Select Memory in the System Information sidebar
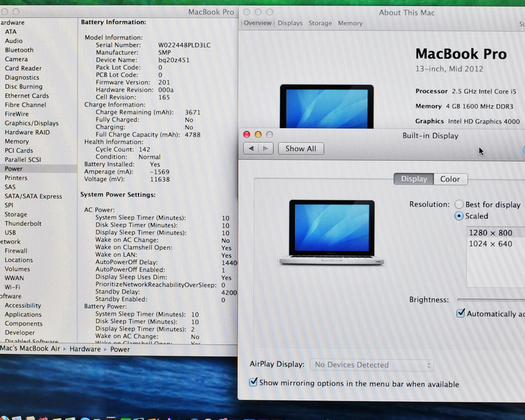The height and width of the screenshot is (420, 525). tap(17, 141)
